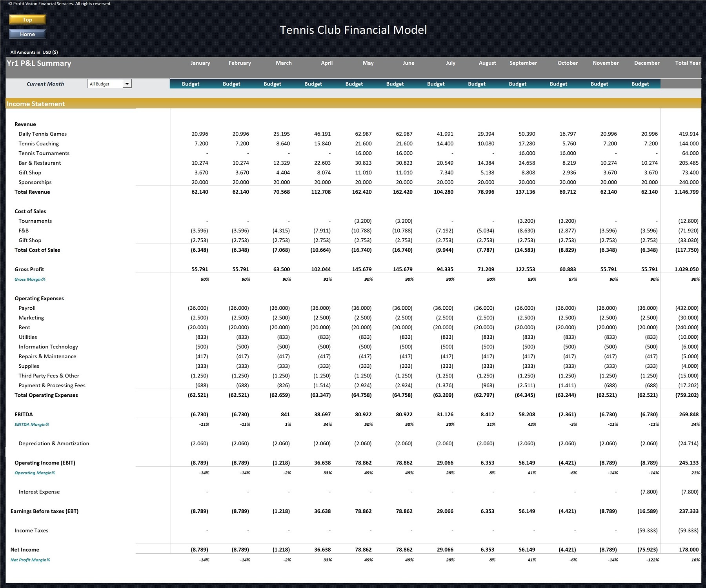
Task: Select the All Budget combo box field
Action: click(109, 83)
